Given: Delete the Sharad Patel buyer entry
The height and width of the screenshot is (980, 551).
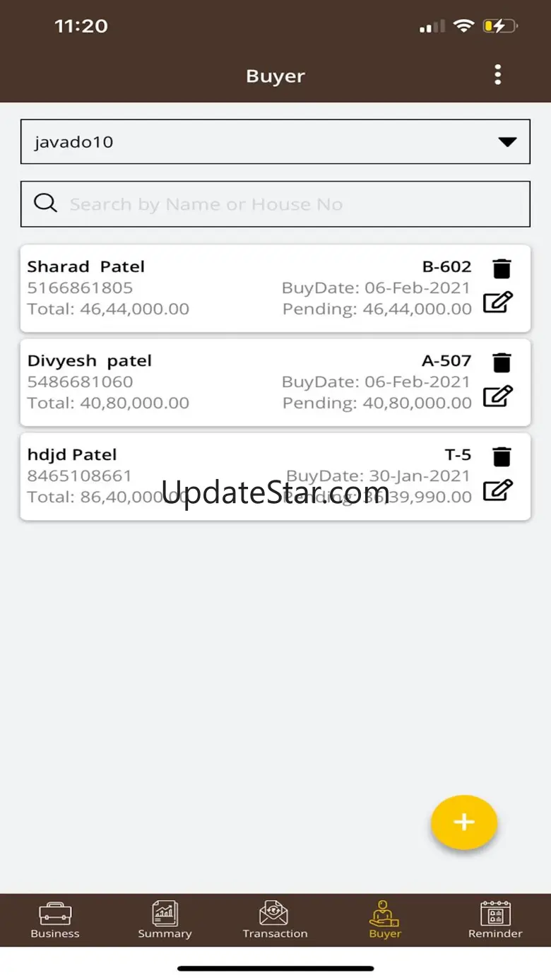Looking at the screenshot, I should pos(502,269).
